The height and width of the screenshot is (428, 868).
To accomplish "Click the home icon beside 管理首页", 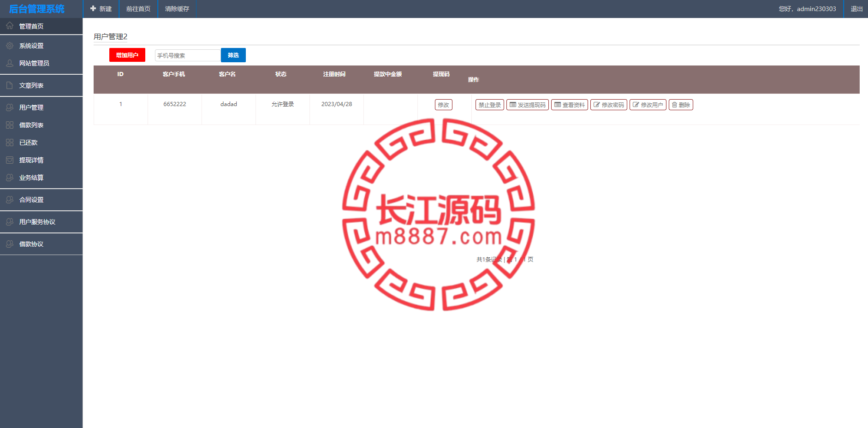I will pyautogui.click(x=10, y=26).
